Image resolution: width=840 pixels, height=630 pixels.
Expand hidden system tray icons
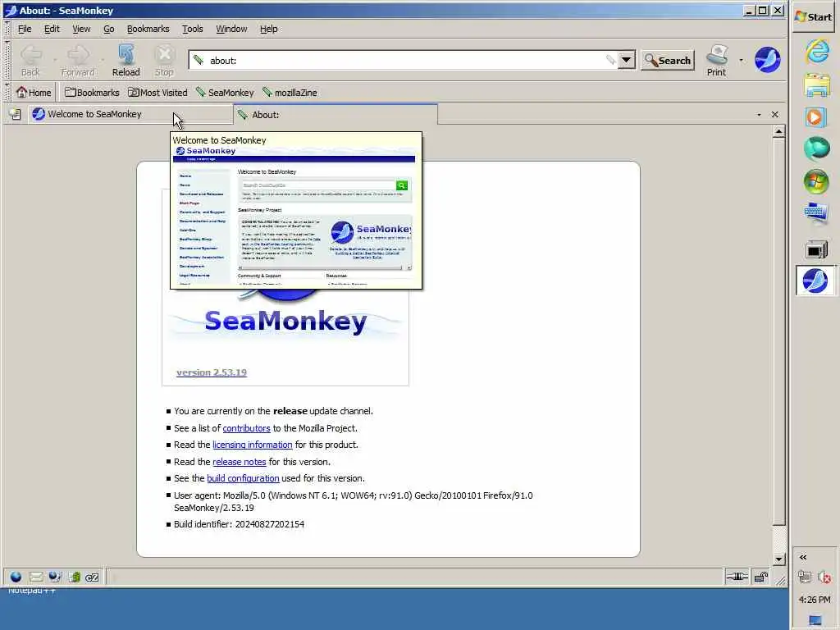click(803, 557)
